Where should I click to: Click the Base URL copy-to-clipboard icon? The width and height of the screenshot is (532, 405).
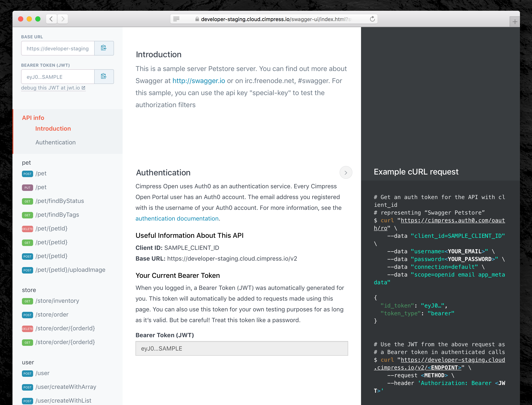point(104,48)
